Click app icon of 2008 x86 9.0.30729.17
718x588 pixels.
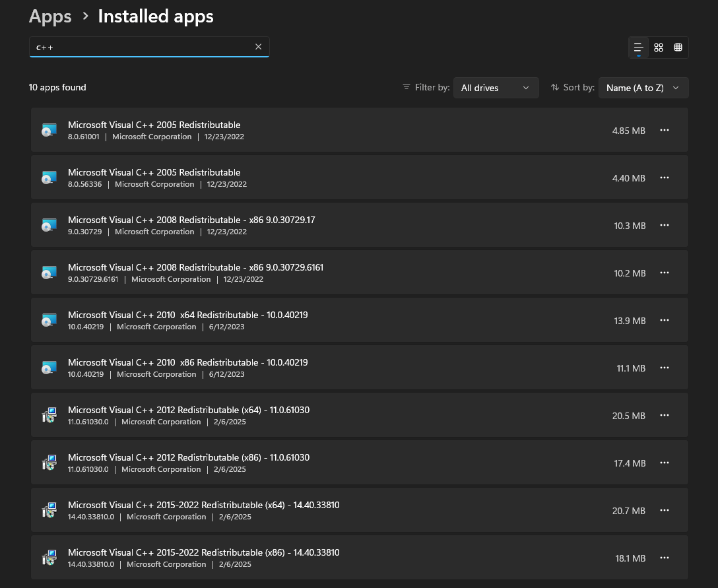tap(49, 225)
